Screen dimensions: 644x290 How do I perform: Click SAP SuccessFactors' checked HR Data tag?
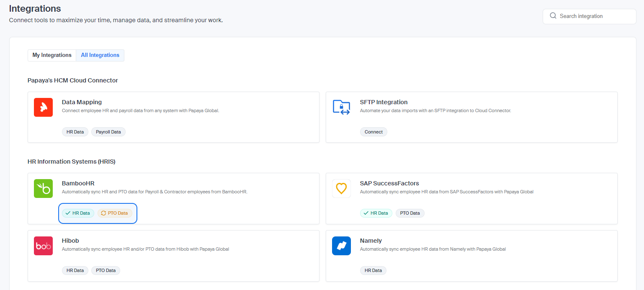coord(376,213)
